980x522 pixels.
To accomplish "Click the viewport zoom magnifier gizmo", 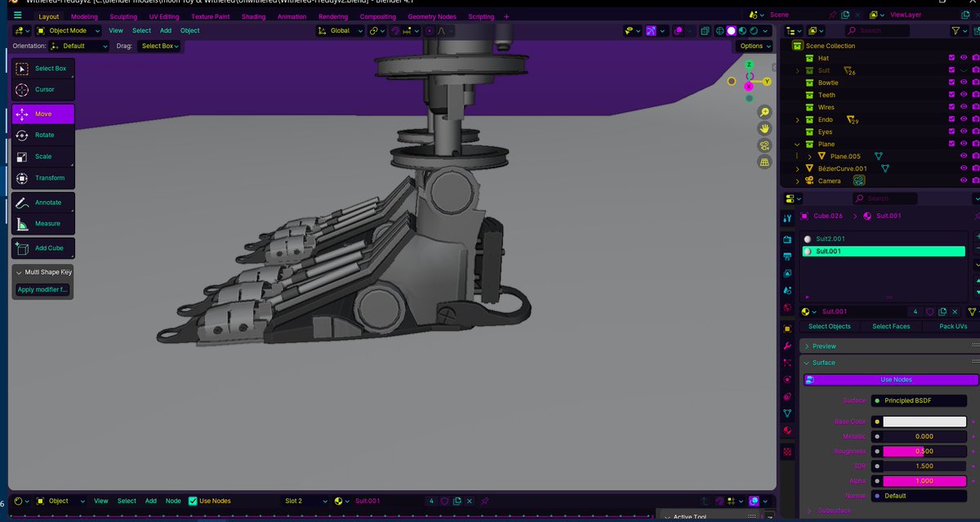I will (764, 112).
